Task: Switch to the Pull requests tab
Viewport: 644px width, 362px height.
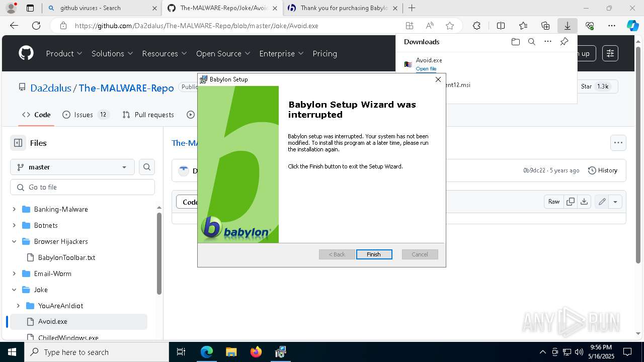Action: pos(148,115)
